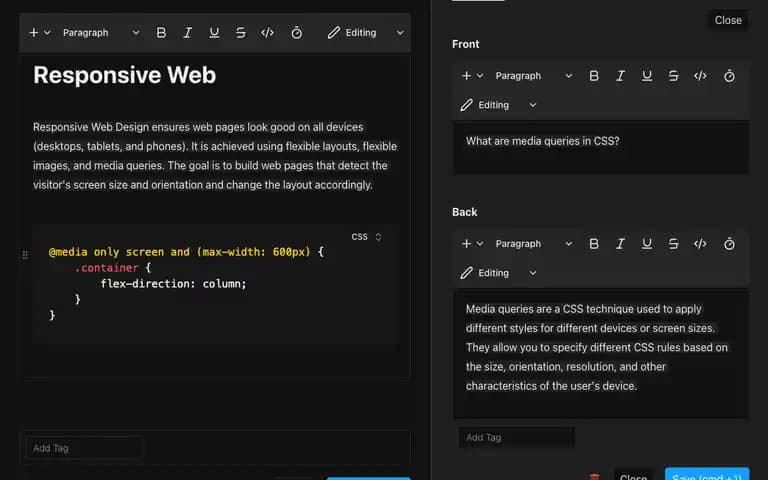Apply strikethrough in the Front editor toolbar
Viewport: 768px width, 480px height.
click(x=673, y=76)
